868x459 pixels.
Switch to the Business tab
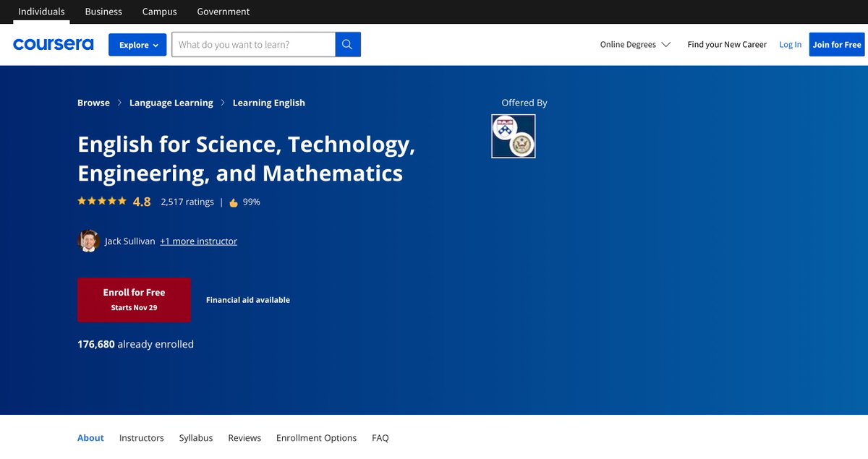103,12
